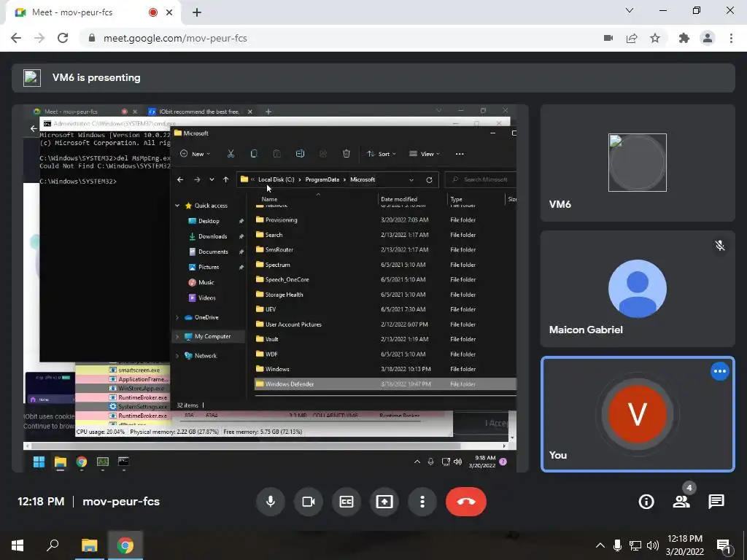Open the Chrome tab search chevron
Image resolution: width=747 pixels, height=560 pixels.
[630, 10]
